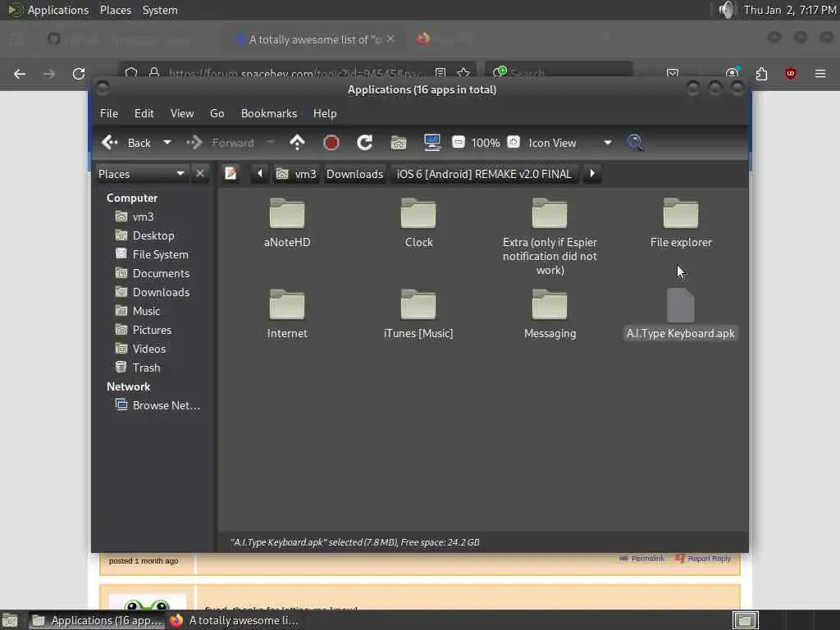
Task: Click the vm3 path bar button
Action: click(295, 174)
